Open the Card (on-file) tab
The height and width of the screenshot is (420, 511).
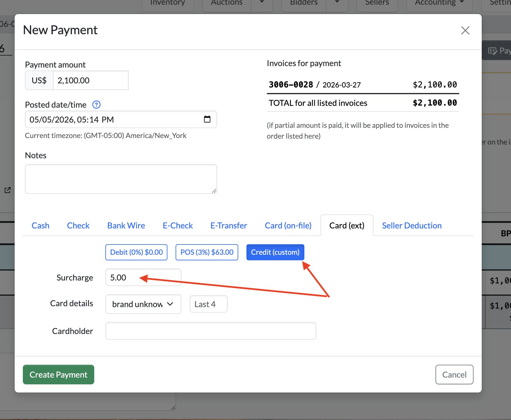(x=288, y=226)
